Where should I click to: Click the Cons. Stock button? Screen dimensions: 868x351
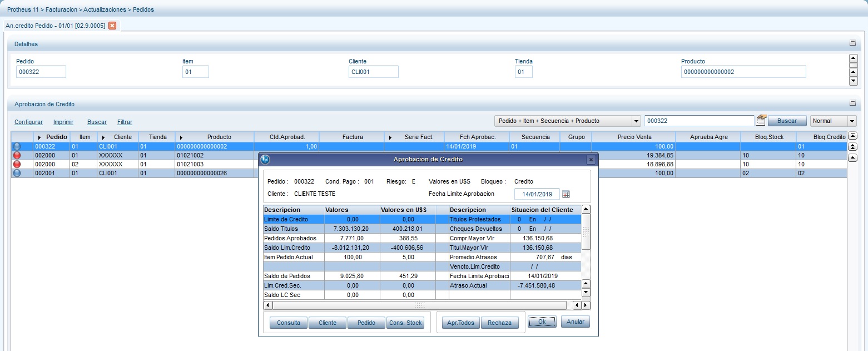tap(405, 323)
